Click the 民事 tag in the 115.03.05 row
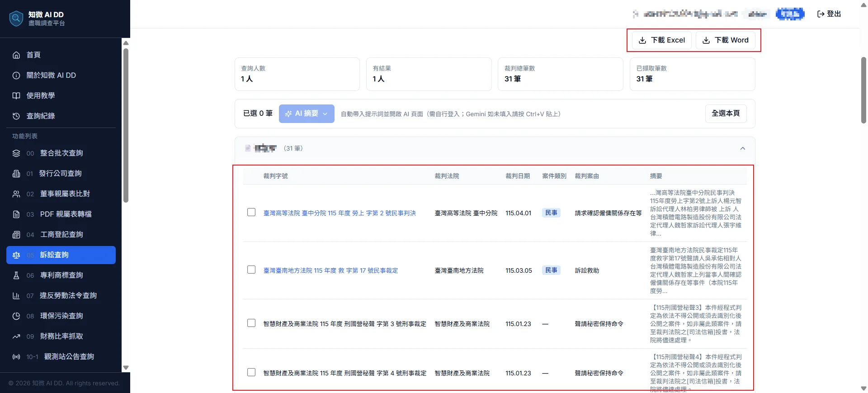The width and height of the screenshot is (868, 393). click(551, 270)
